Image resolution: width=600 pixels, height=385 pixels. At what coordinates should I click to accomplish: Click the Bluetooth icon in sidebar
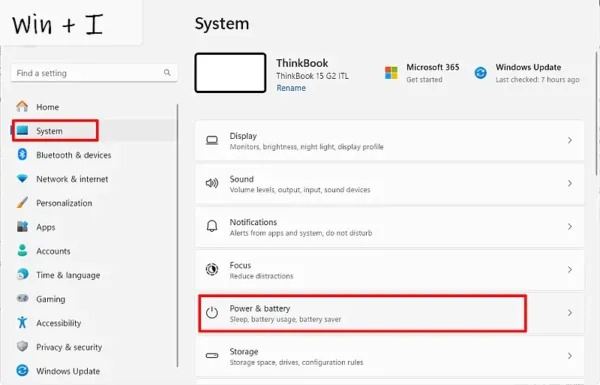(x=22, y=155)
